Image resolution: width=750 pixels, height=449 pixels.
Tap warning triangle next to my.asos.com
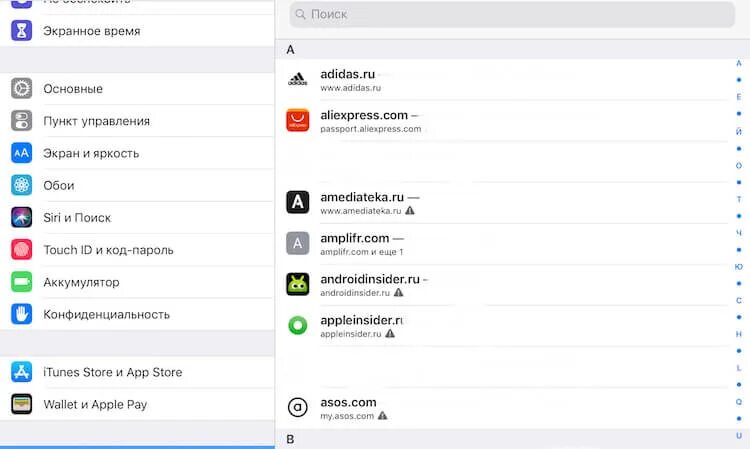[x=382, y=416]
